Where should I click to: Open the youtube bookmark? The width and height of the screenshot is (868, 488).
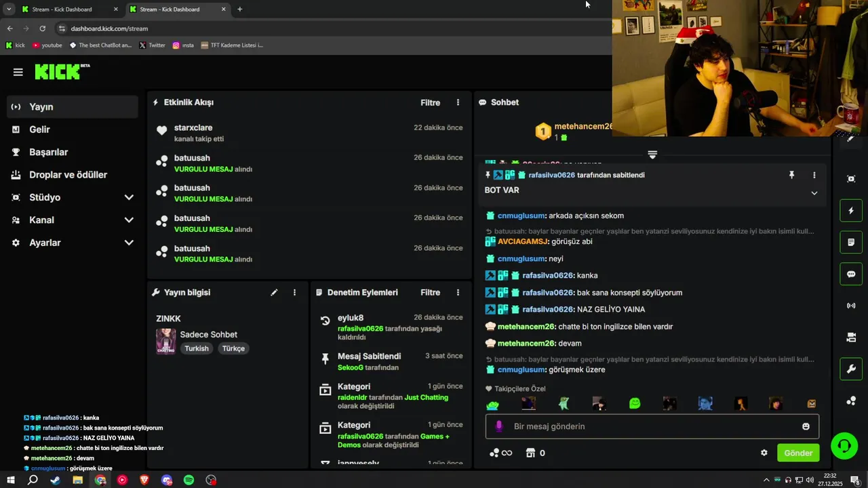tap(47, 45)
